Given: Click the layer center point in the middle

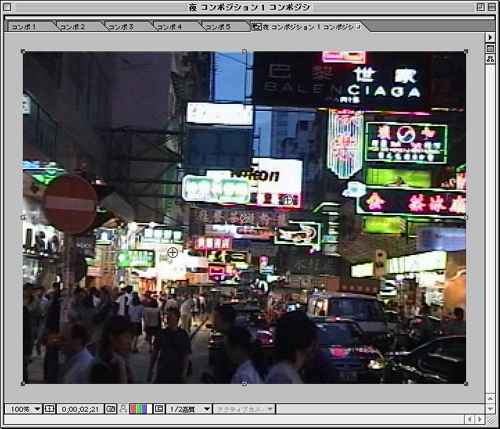Looking at the screenshot, I should [x=245, y=218].
